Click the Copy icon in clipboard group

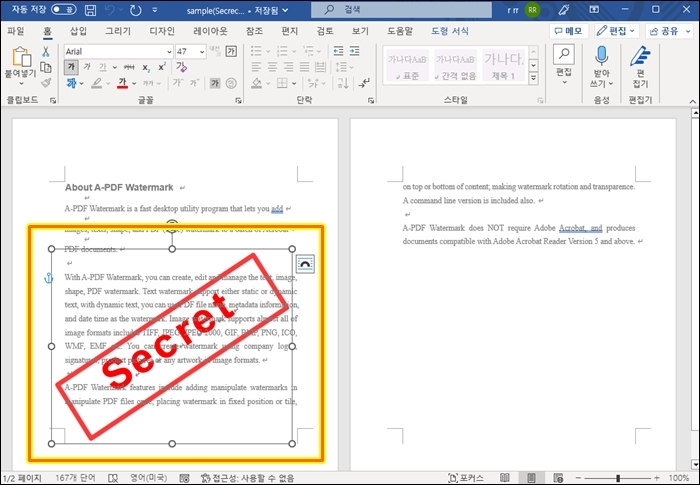(x=46, y=67)
